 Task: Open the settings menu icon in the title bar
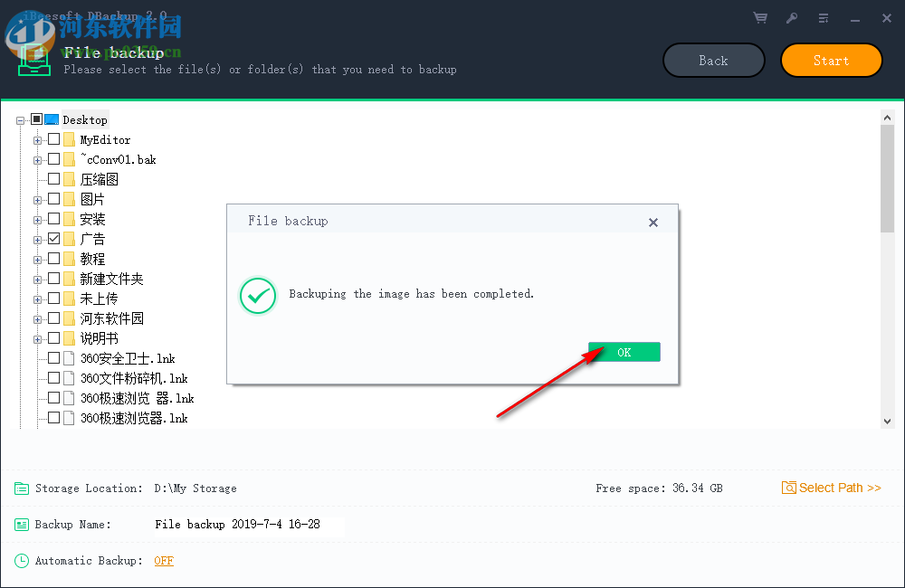pos(823,17)
